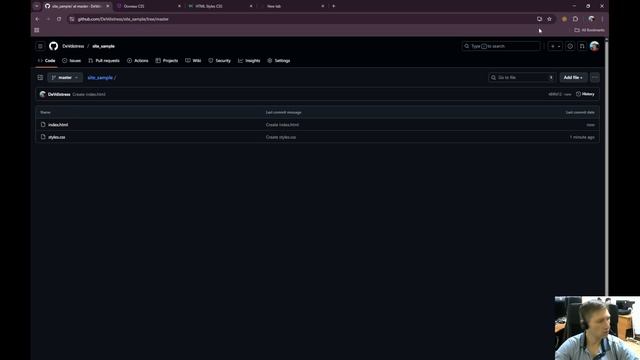
Task: Click the file icon beside styles.css
Action: tap(43, 137)
